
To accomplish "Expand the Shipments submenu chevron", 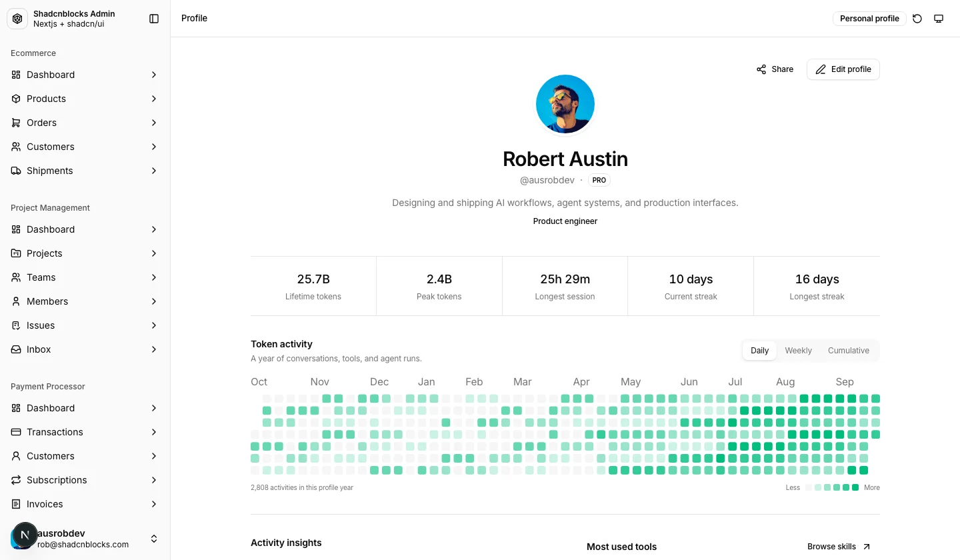I will tap(154, 171).
